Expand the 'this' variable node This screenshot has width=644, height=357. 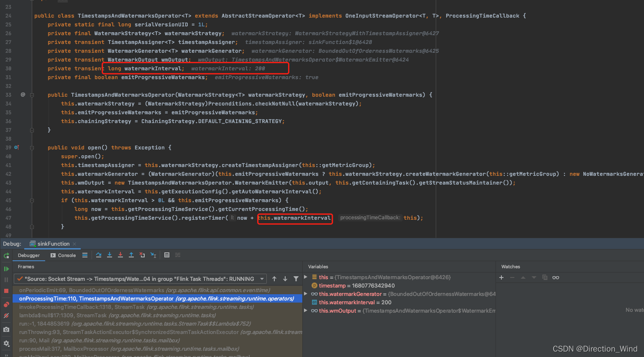pos(306,277)
